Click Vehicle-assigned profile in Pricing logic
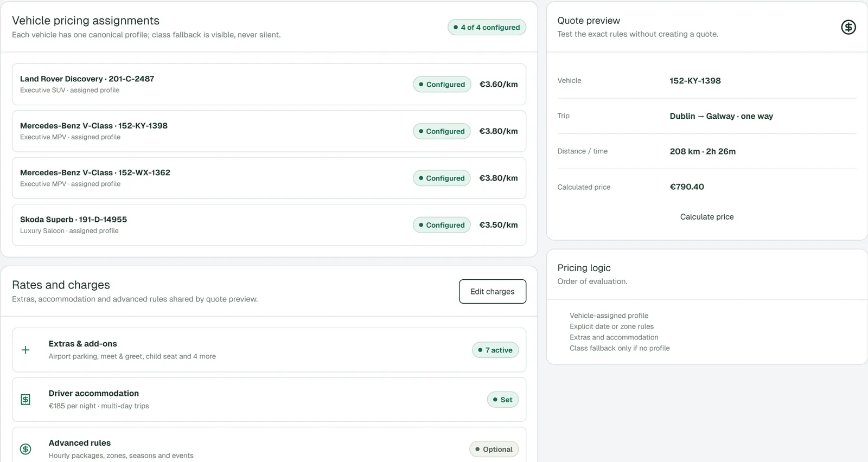The height and width of the screenshot is (462, 868). tap(609, 316)
